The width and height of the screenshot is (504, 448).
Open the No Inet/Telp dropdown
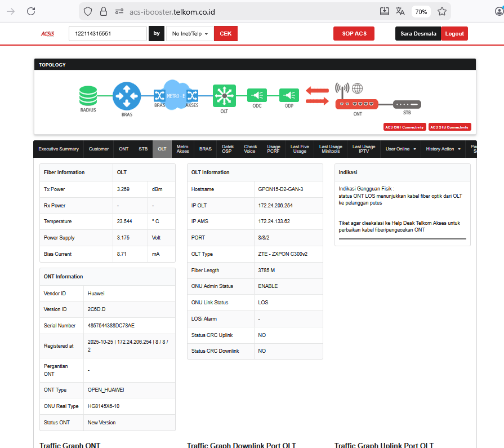(190, 34)
